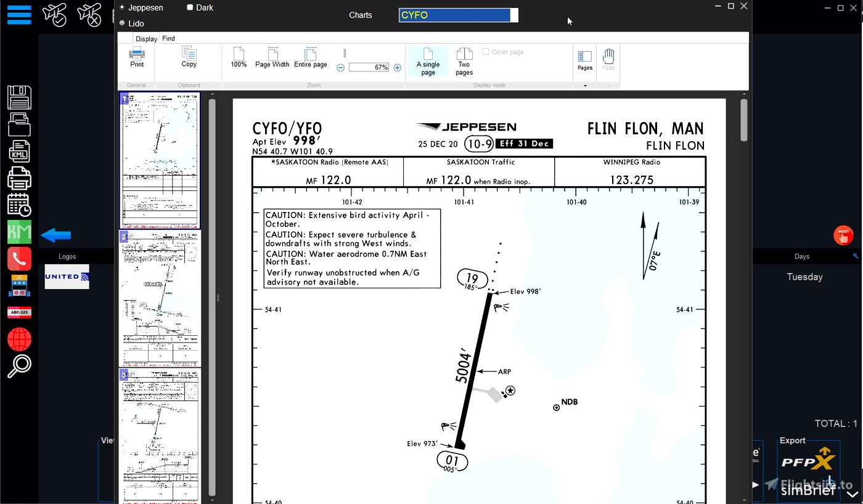
Task: Open the hamburger menu in top-left corner
Action: [x=19, y=15]
